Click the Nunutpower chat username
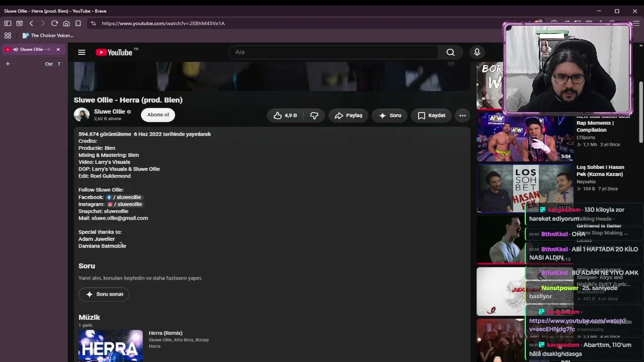 click(x=559, y=288)
